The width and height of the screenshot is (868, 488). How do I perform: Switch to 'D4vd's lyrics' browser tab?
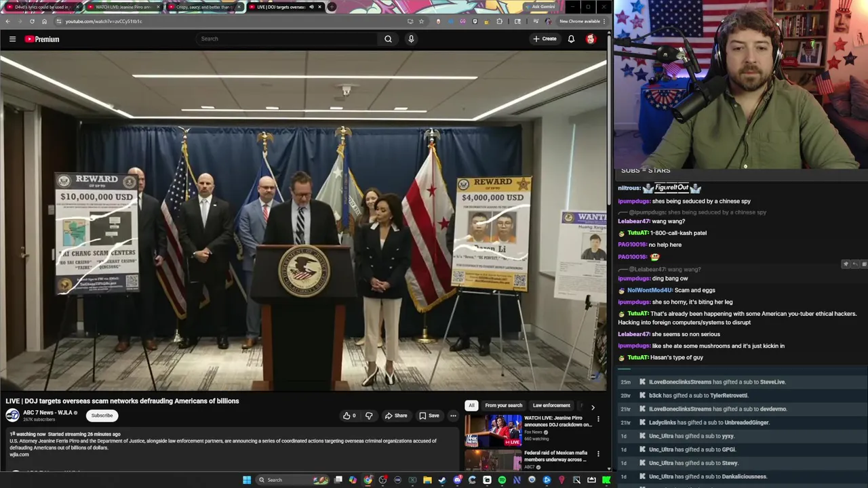42,7
